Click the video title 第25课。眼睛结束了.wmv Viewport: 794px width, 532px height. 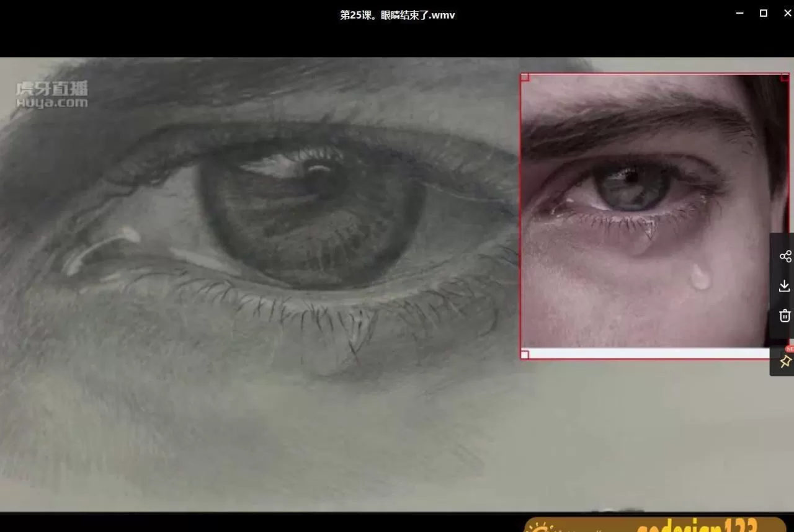[x=397, y=15]
